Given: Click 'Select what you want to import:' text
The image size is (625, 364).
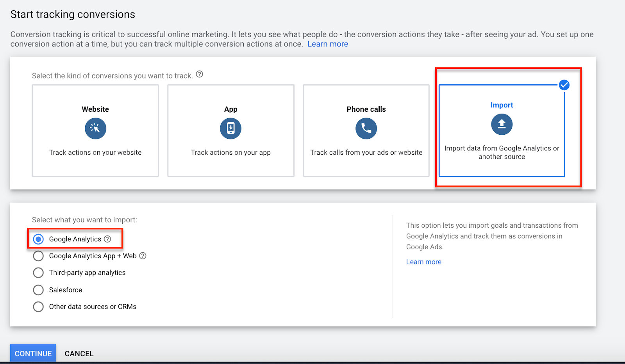Looking at the screenshot, I should point(85,220).
